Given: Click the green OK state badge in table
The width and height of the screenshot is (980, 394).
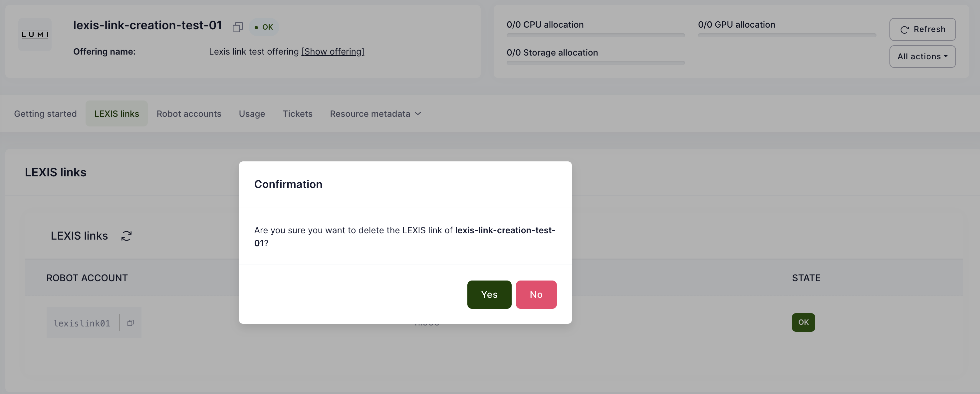Looking at the screenshot, I should (803, 322).
